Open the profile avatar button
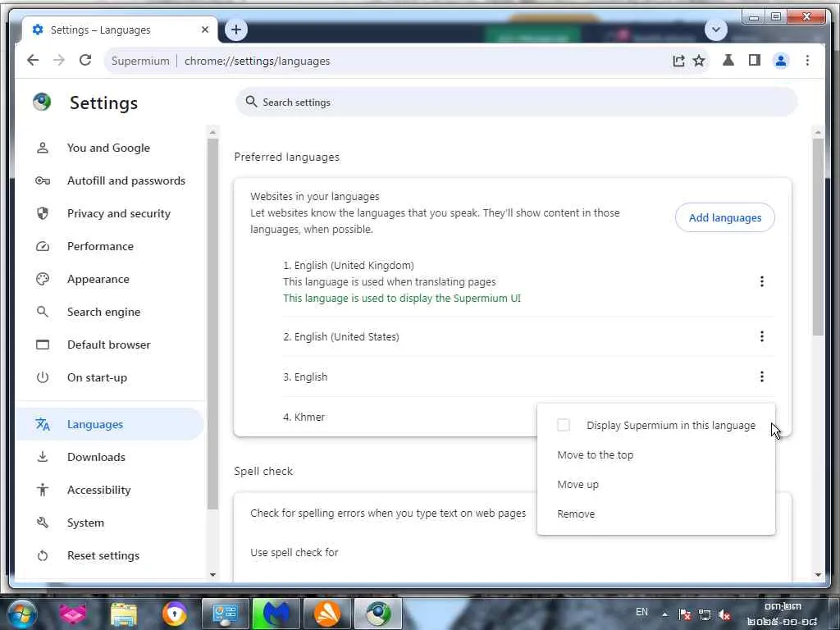Screen dimensions: 840x630 click(781, 61)
